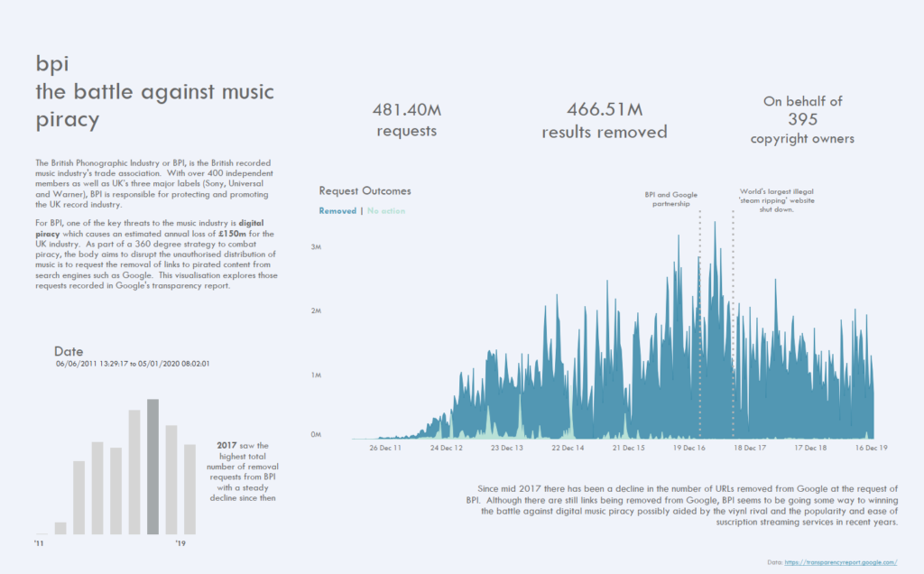Screen dimensions: 924x574
Task: Click the 395 copyright owners figure
Action: pos(802,119)
